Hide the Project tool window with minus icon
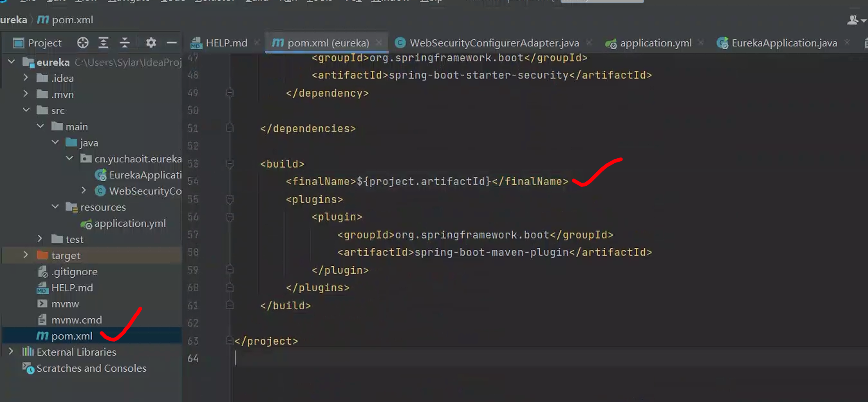This screenshot has width=868, height=402. tap(172, 43)
